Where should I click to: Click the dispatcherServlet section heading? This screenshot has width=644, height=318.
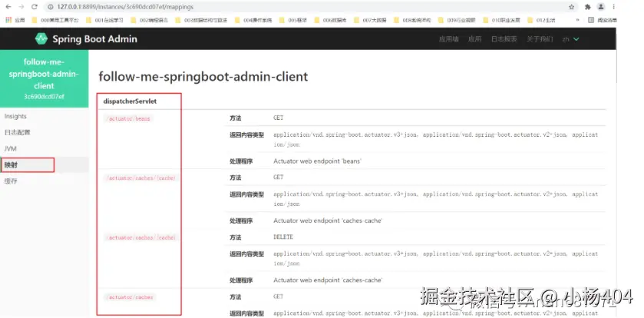pos(130,101)
